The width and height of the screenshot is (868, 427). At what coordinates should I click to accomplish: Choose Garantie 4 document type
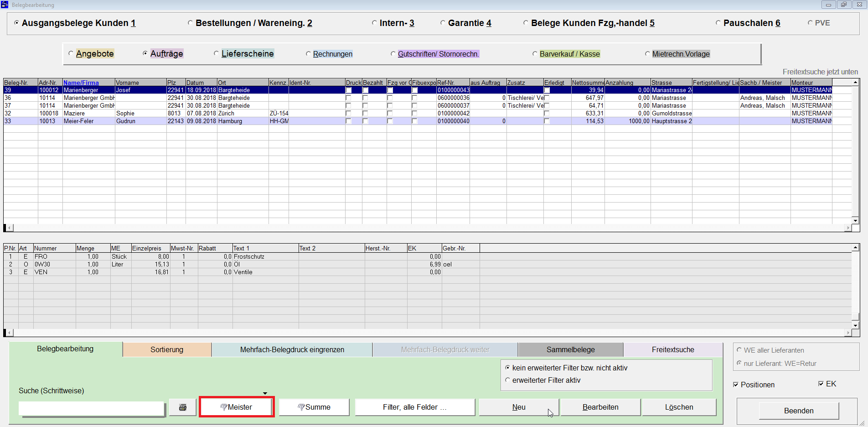tap(443, 23)
